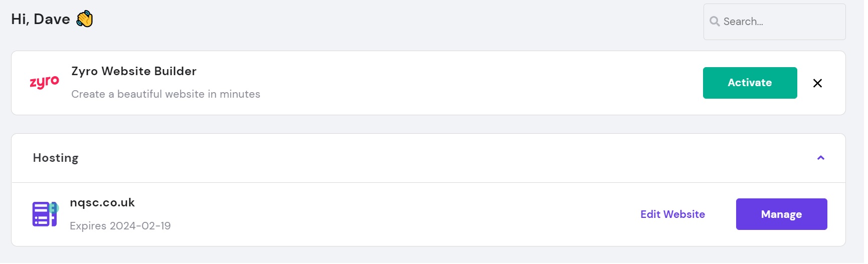Click the Zyro Website Builder promo card

(x=428, y=83)
